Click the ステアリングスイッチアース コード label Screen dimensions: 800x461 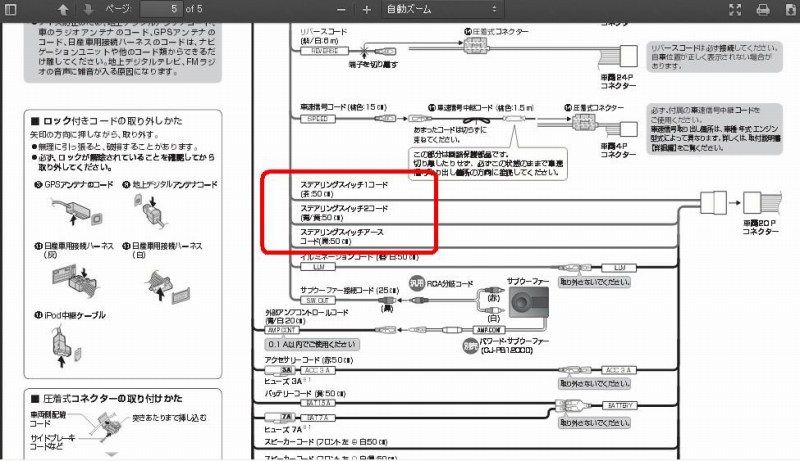click(342, 237)
